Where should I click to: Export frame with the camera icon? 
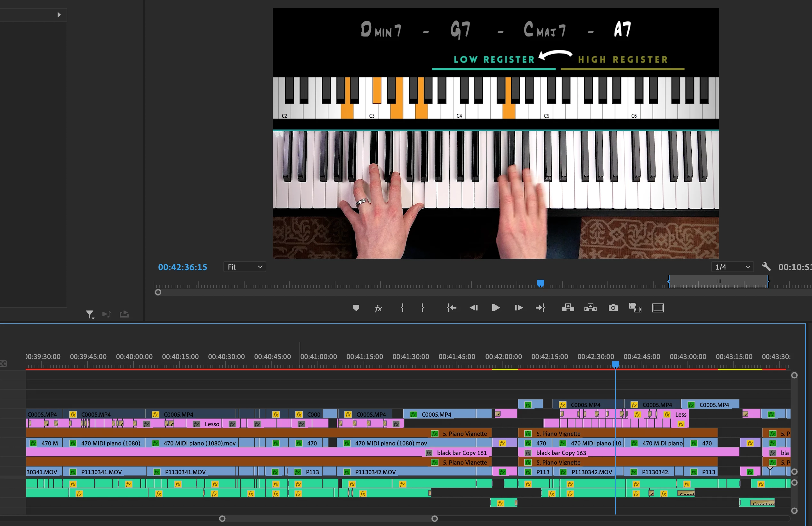tap(613, 308)
